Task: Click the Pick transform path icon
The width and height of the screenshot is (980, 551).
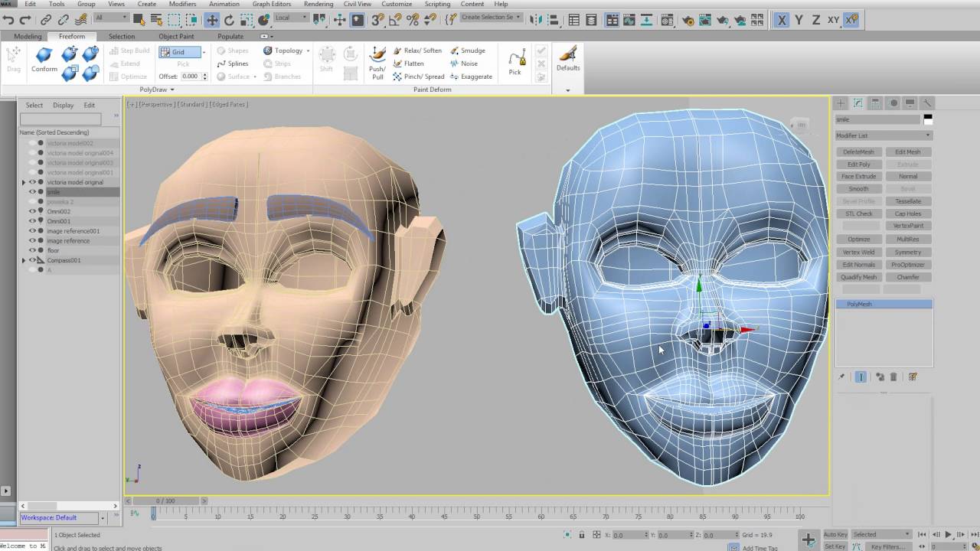Action: tap(515, 61)
